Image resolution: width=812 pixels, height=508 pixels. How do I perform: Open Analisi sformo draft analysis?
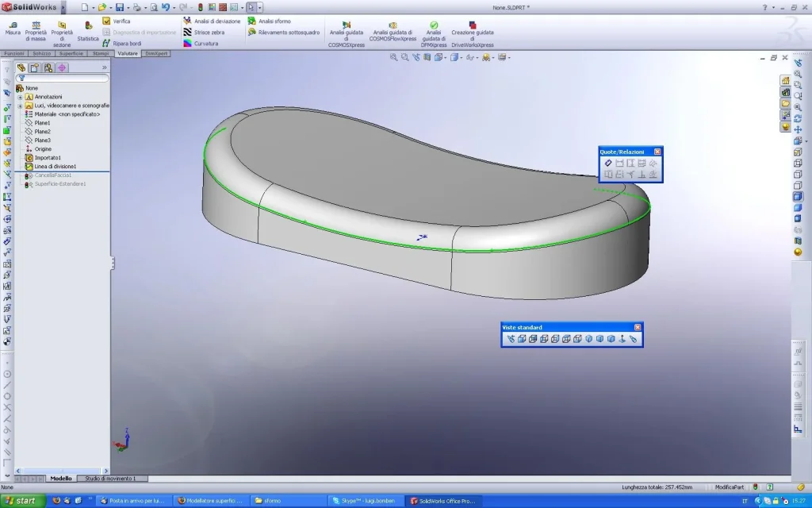click(x=270, y=21)
